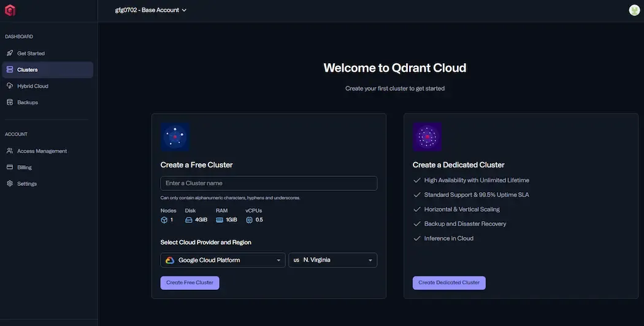644x326 pixels.
Task: Click 'Select Cloud Provider and Region' label
Action: (x=205, y=243)
